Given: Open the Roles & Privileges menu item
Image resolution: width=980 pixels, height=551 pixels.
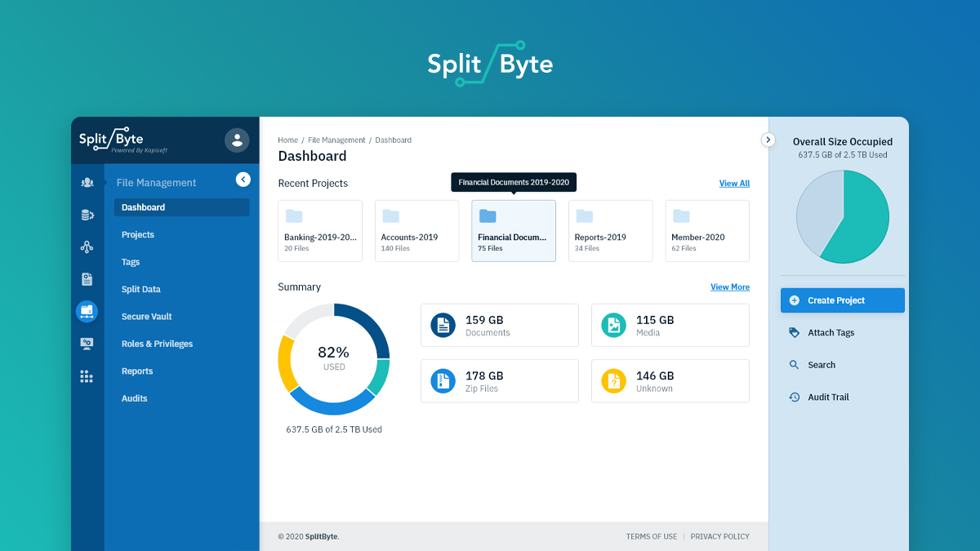Looking at the screenshot, I should [x=157, y=344].
